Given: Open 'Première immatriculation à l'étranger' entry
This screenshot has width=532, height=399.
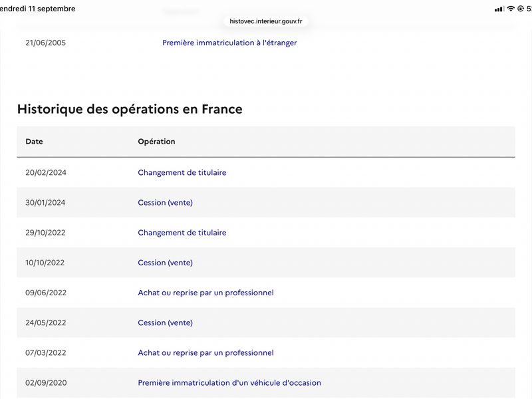Looking at the screenshot, I should (229, 43).
